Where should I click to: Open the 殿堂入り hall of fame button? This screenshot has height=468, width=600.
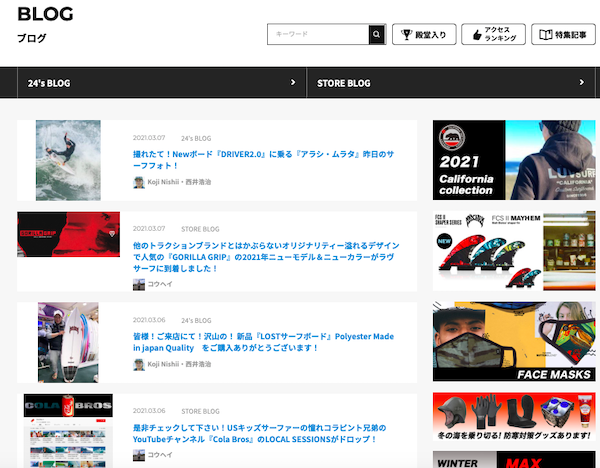424,34
